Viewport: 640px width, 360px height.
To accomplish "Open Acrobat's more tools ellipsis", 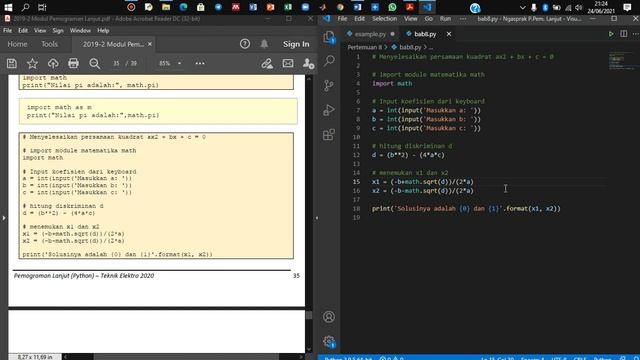I will click(x=200, y=63).
